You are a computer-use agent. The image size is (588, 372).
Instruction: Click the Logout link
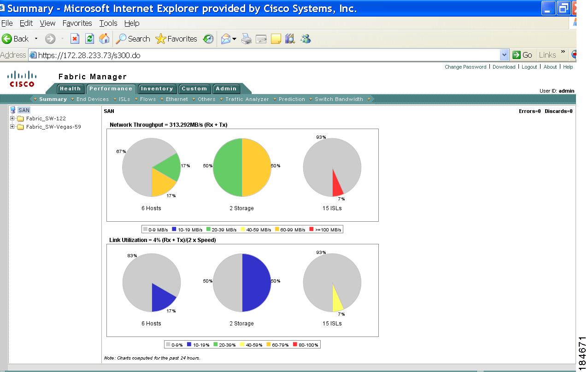[529, 67]
